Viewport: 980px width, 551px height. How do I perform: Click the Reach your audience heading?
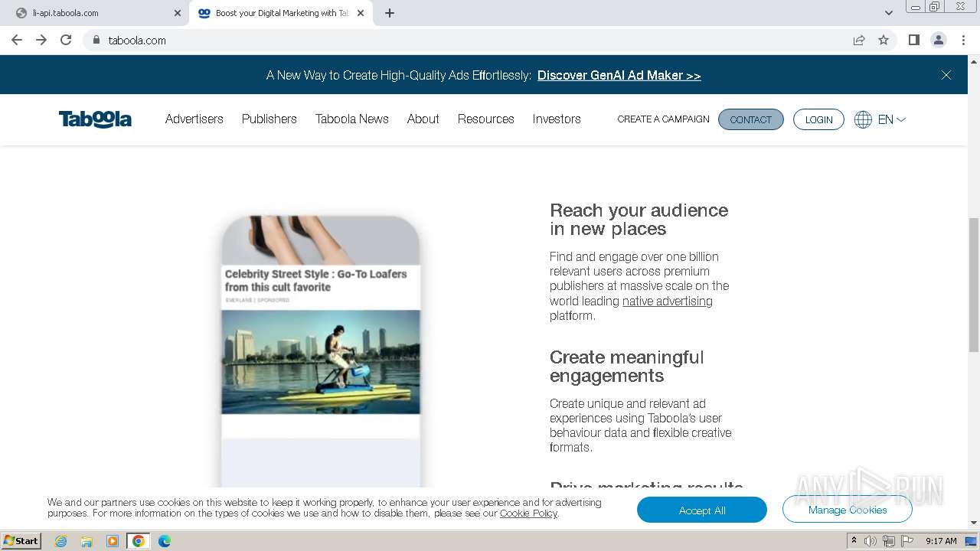tap(639, 220)
